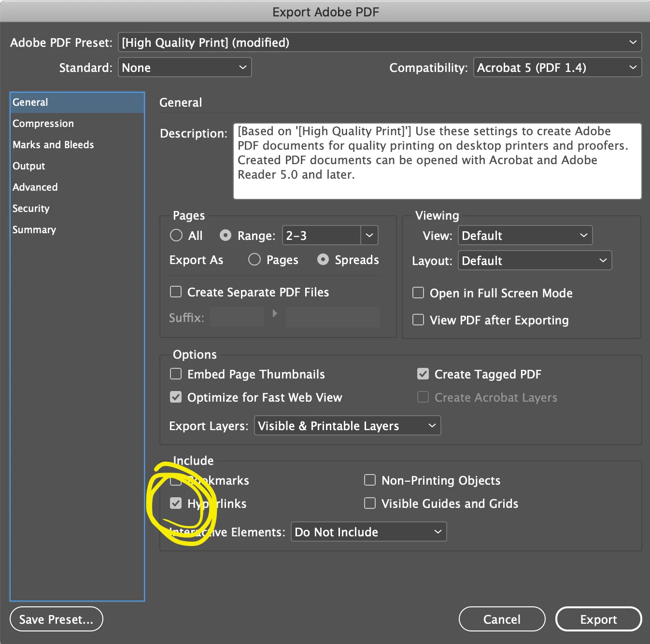
Task: Open the Export Layers dropdown
Action: (x=348, y=426)
